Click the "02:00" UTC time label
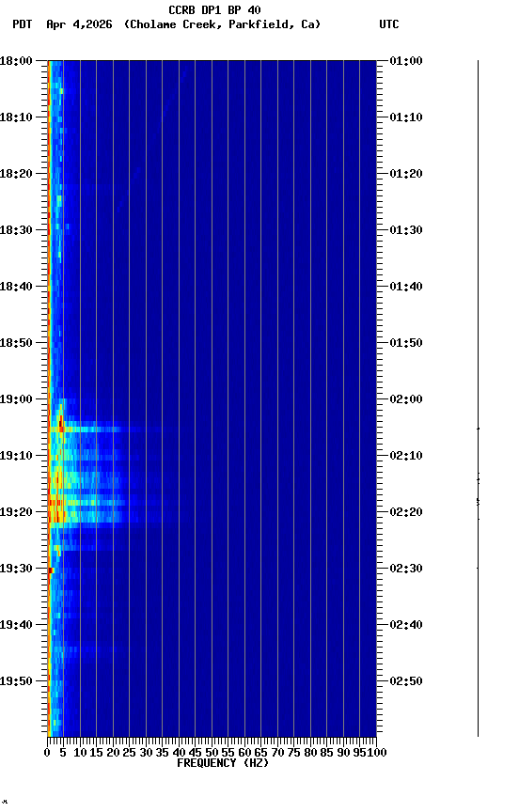The image size is (519, 812). coord(406,399)
